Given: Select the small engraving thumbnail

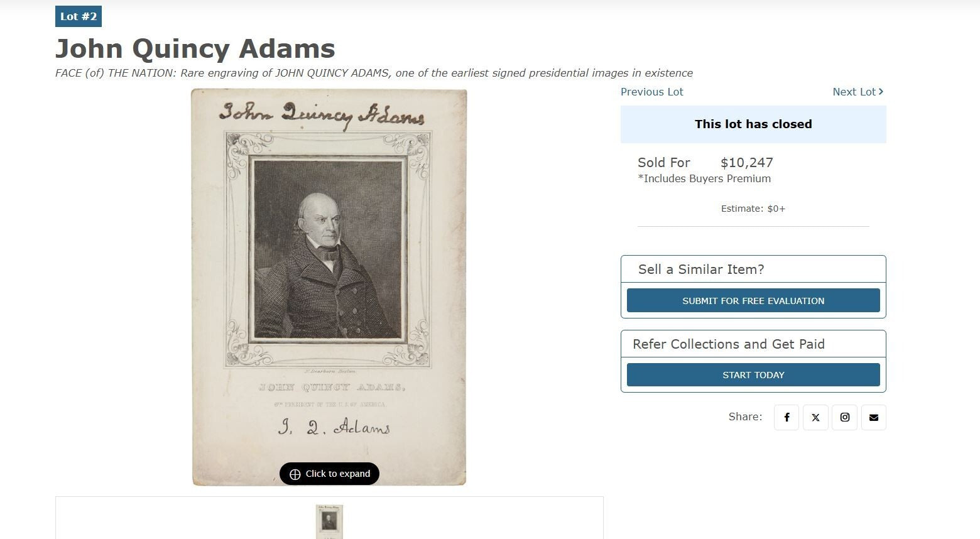Looking at the screenshot, I should pos(329,521).
